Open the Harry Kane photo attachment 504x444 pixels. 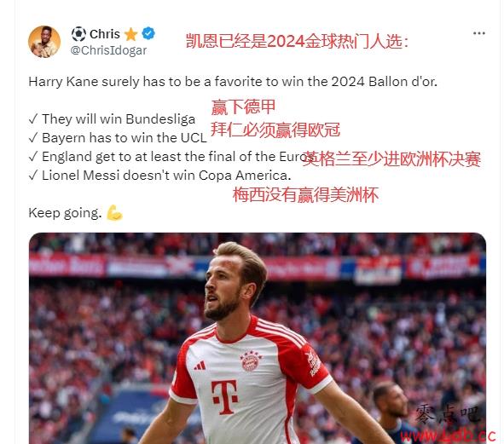tap(258, 338)
